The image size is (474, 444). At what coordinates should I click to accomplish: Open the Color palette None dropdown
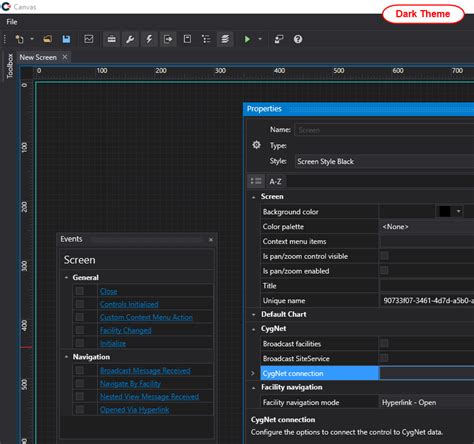(427, 227)
